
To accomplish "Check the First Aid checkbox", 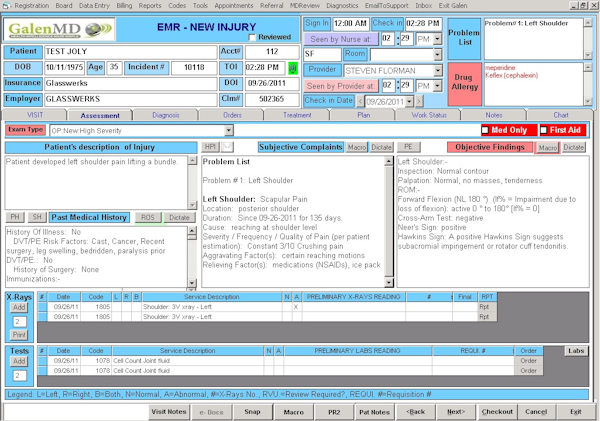I will point(544,130).
